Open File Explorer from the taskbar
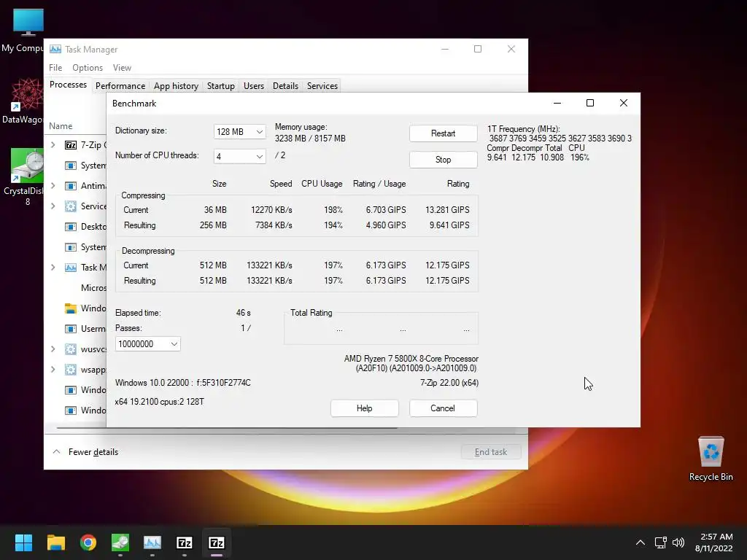This screenshot has width=747, height=560. [x=55, y=542]
